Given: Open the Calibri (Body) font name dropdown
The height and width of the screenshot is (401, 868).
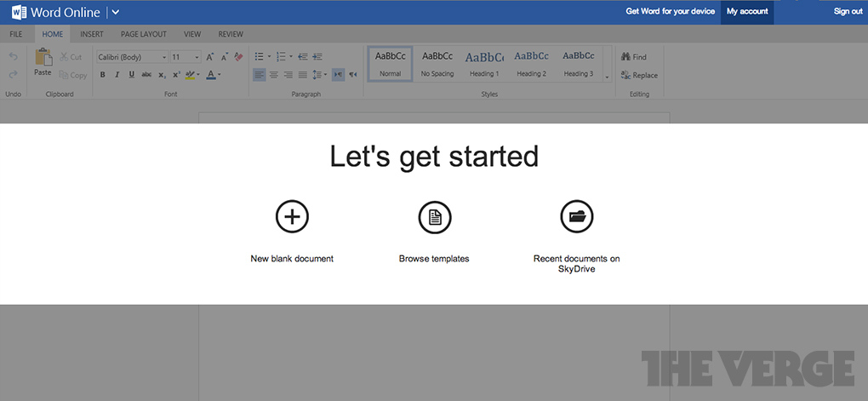Looking at the screenshot, I should coord(132,57).
